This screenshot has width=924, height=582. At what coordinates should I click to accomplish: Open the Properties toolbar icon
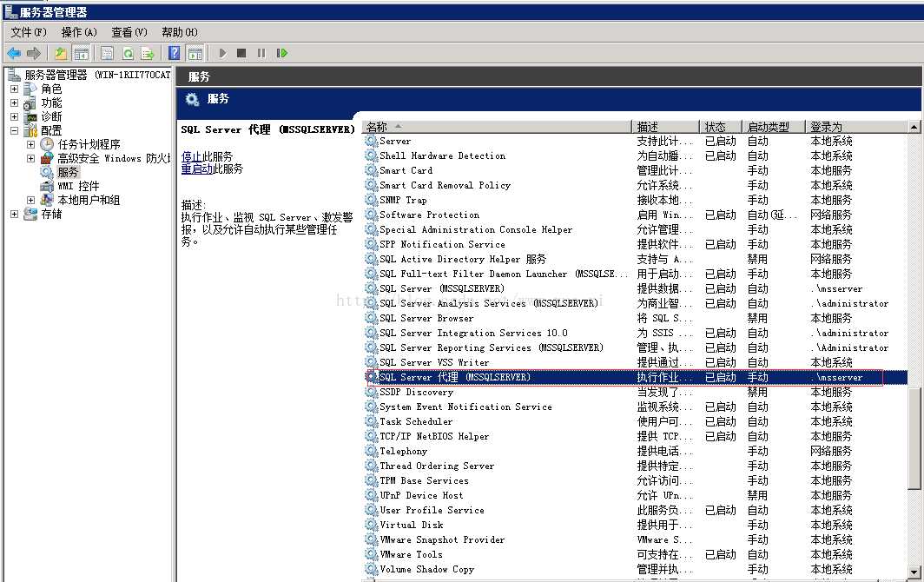tap(108, 54)
